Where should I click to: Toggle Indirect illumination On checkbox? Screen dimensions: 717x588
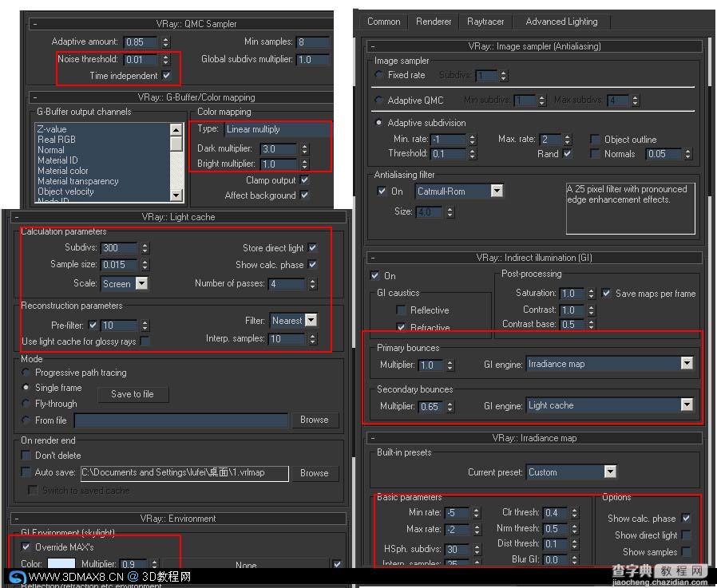374,275
